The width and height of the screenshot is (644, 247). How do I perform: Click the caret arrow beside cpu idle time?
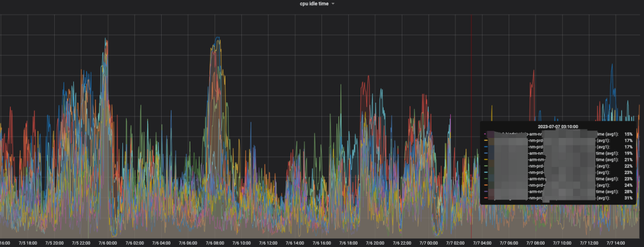(x=333, y=4)
